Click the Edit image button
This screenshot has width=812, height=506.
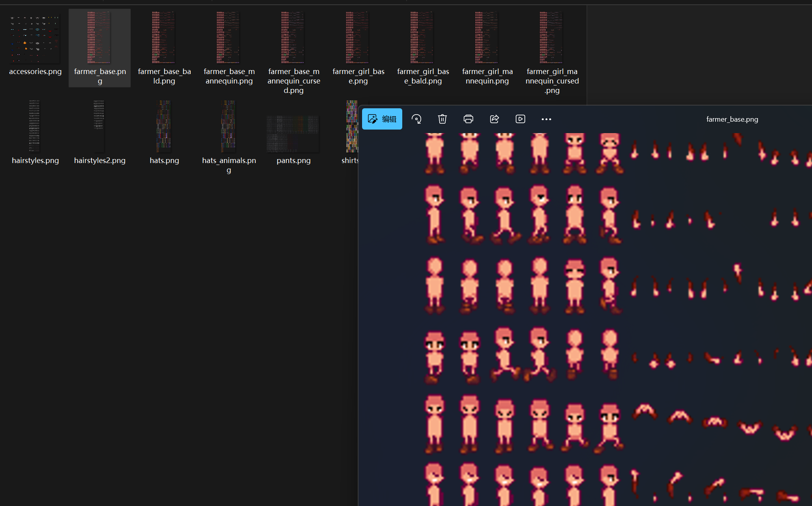click(382, 119)
